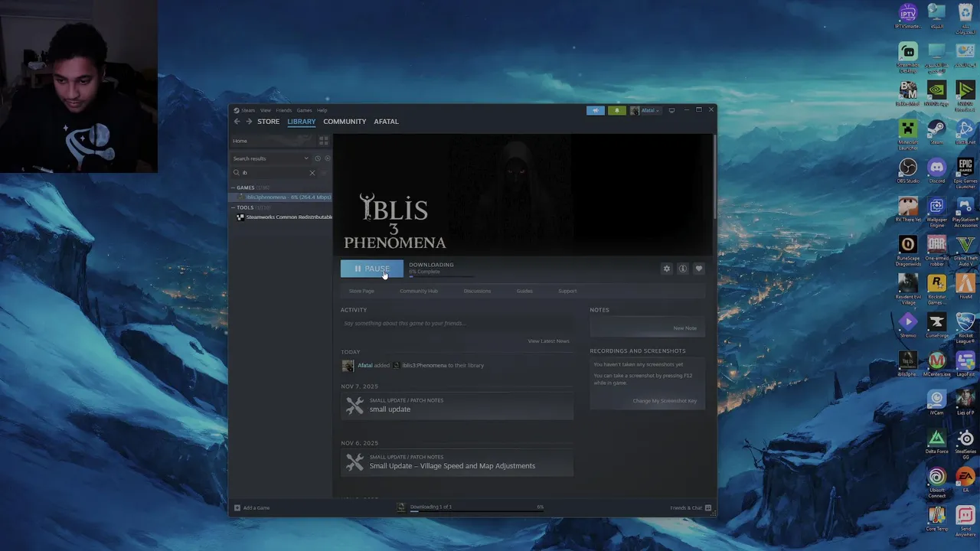Pause the Iblis 3 Phenomena download
The height and width of the screenshot is (551, 980).
[x=371, y=269]
